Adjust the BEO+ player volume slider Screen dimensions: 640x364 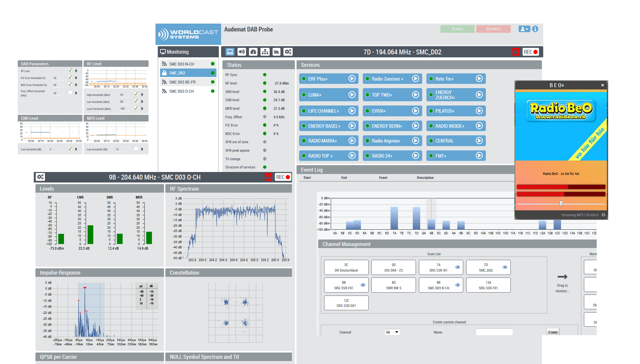pos(561,204)
